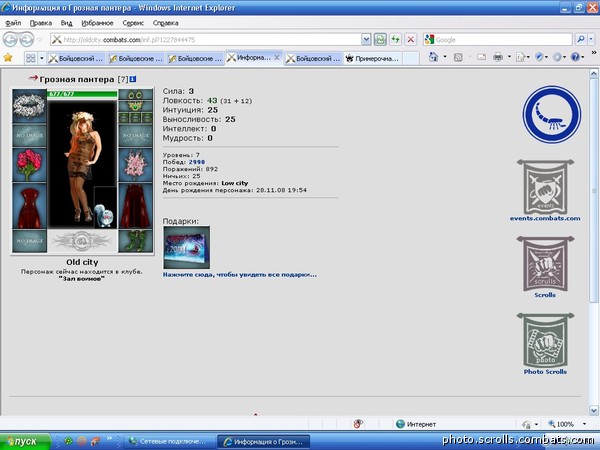Screen dimensions: 600x450
Task: Close the Информа... tab
Action: pyautogui.click(x=277, y=57)
